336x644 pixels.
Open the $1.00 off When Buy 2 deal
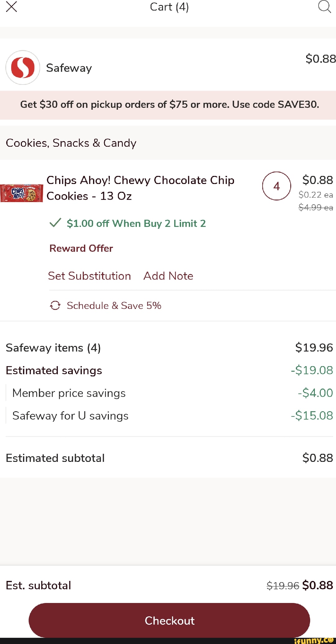(x=136, y=223)
